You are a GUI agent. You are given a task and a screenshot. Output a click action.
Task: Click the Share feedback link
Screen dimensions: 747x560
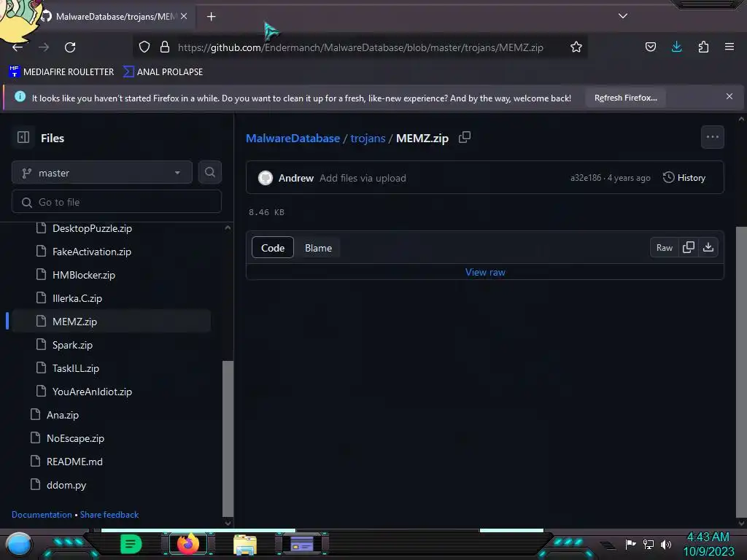[x=109, y=514]
